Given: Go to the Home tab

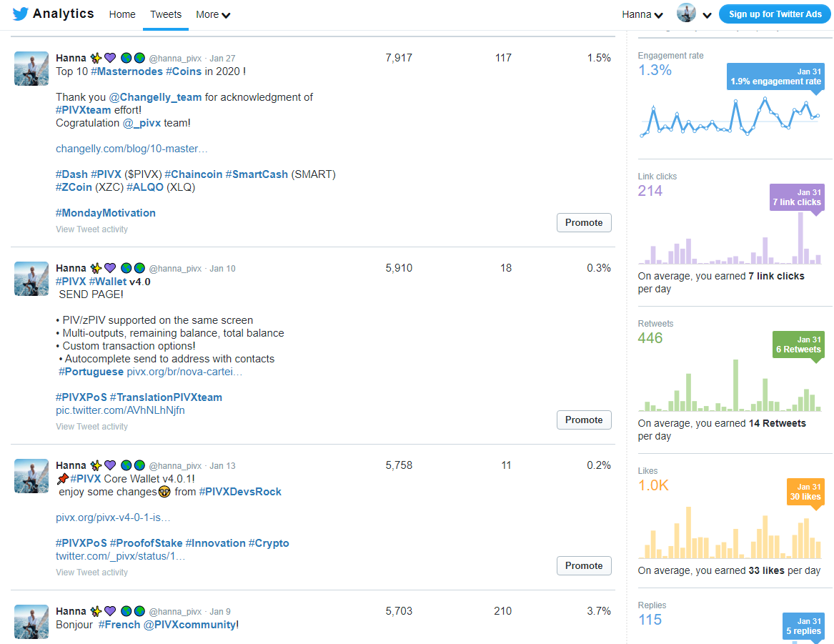Looking at the screenshot, I should click(122, 15).
